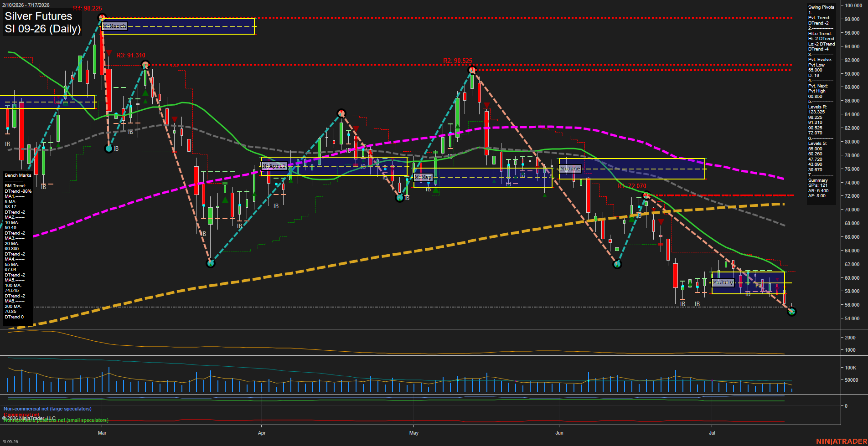This screenshot has height=446, width=868.
Task: Click the R4: 98.225 resistance label
Action: (88, 9)
